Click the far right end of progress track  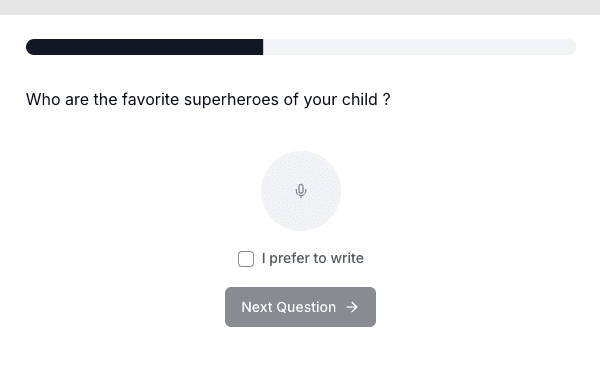point(572,47)
